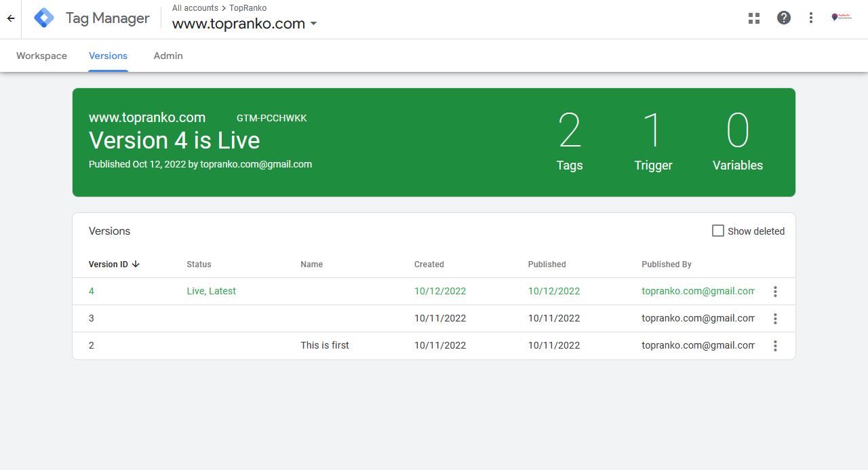Switch to the Workspace tab

click(41, 56)
